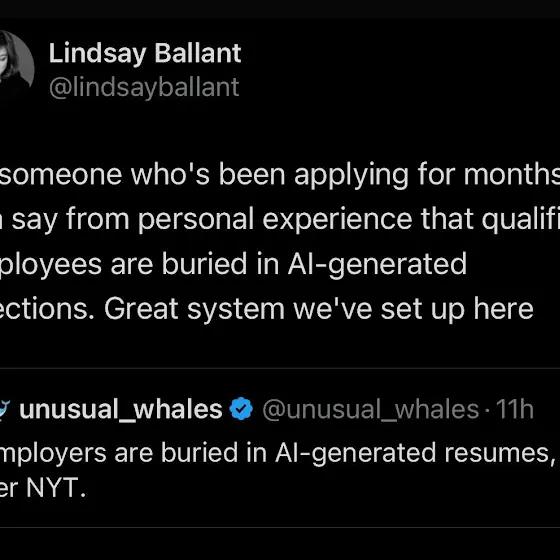Click the Lindsay Ballant display name

point(145,54)
